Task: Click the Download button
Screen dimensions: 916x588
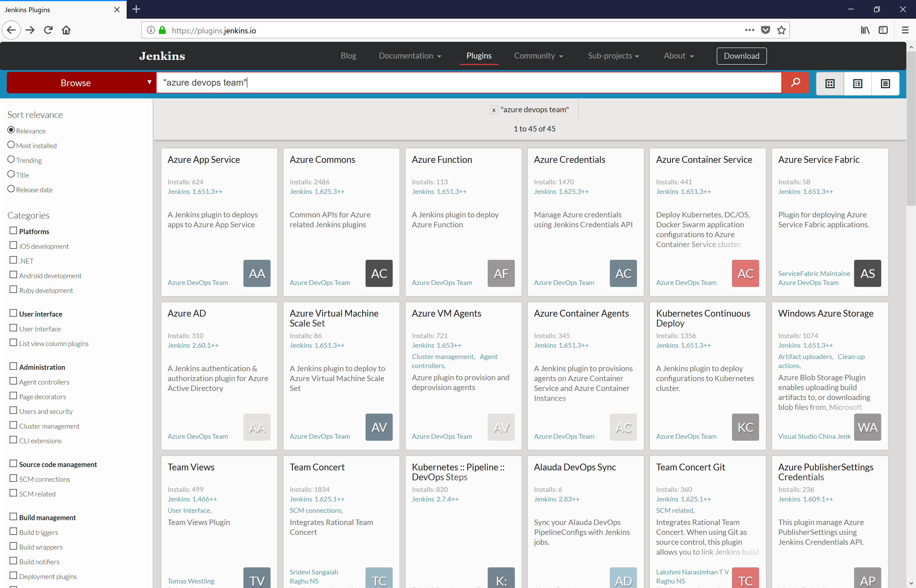Action: point(742,56)
